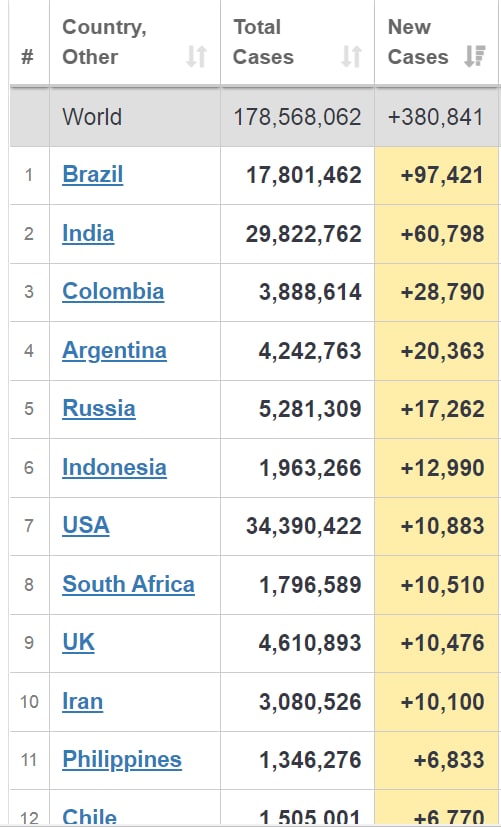Click the # column header
Image resolution: width=501 pixels, height=827 pixels.
(x=27, y=56)
